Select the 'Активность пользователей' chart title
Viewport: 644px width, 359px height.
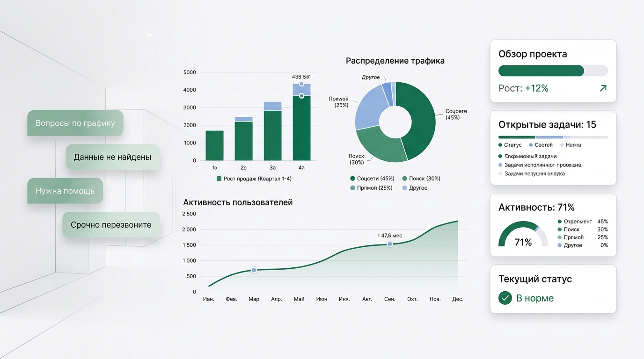238,202
